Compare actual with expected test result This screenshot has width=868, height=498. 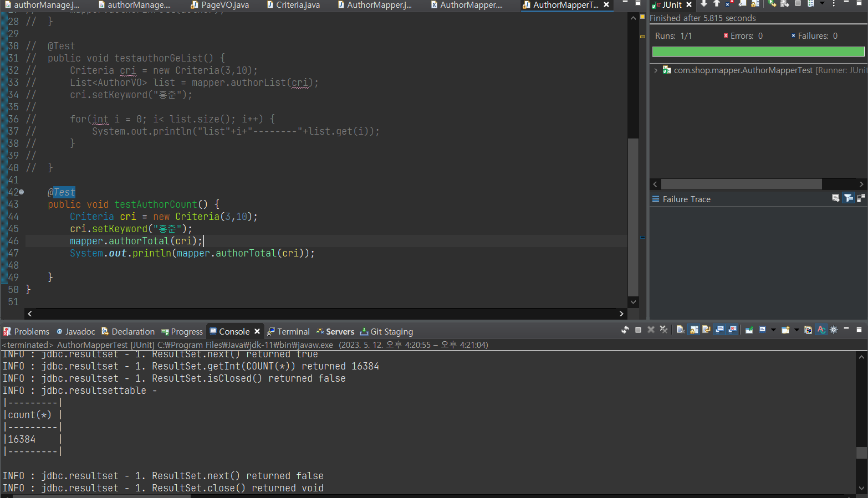tap(861, 198)
